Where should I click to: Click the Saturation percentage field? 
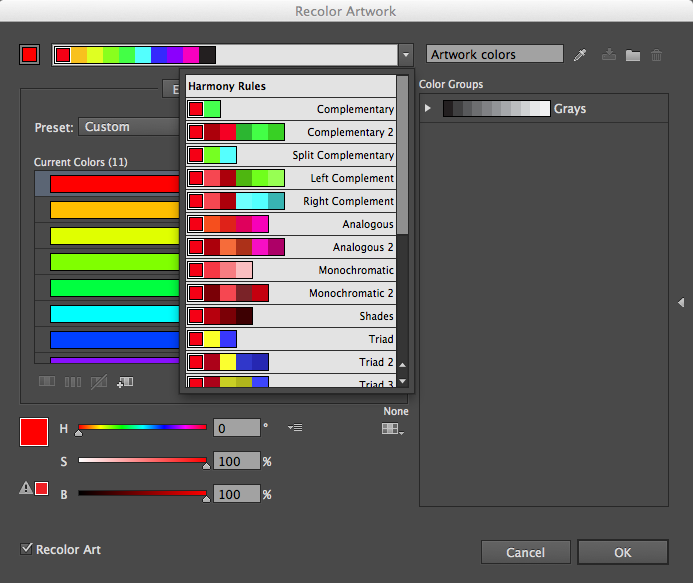point(237,461)
